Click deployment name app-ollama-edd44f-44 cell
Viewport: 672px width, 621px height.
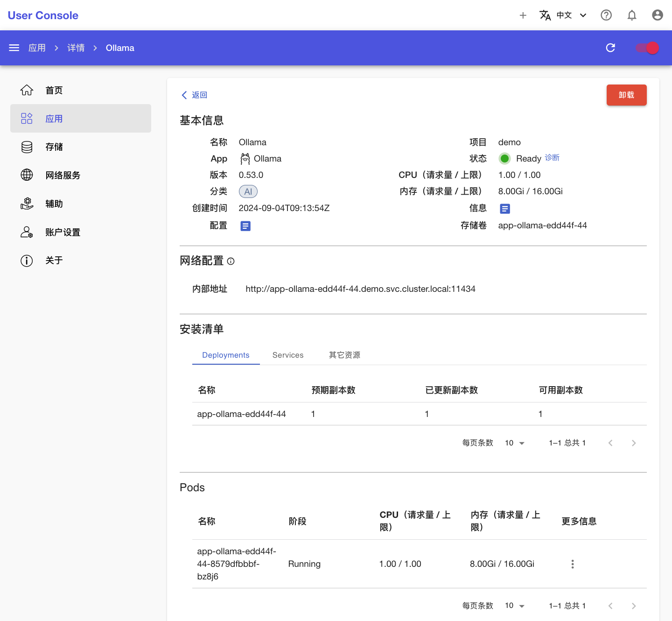[241, 414]
